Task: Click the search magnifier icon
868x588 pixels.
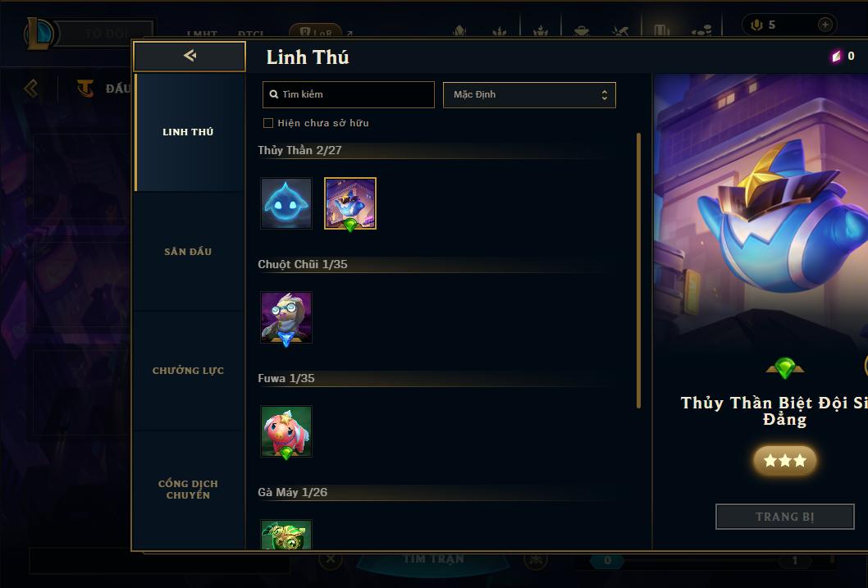Action: 273,94
